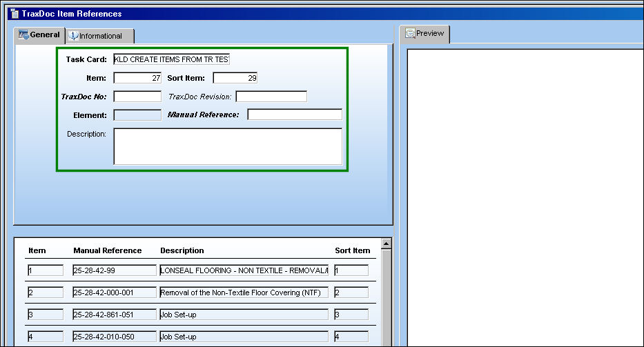The height and width of the screenshot is (347, 644).
Task: Select Manual Reference 25-28-42-861-051
Action: (115, 315)
